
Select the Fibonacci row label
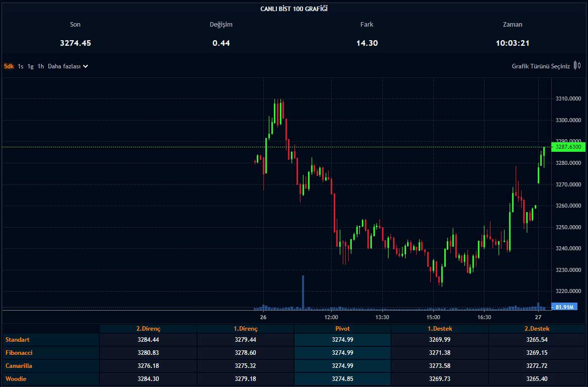coord(19,353)
